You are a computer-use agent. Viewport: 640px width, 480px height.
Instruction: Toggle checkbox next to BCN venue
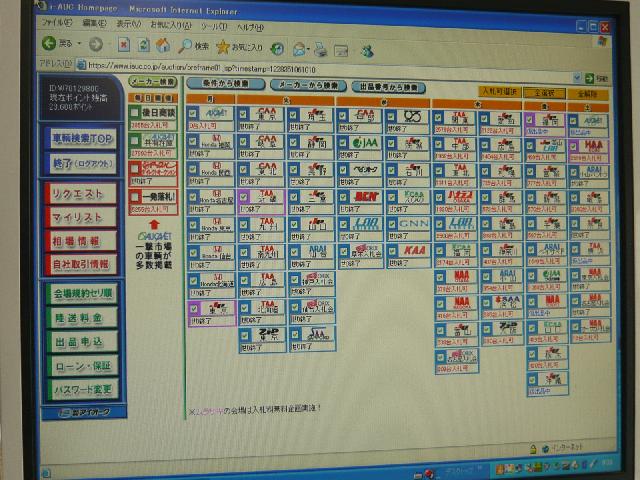(x=344, y=196)
